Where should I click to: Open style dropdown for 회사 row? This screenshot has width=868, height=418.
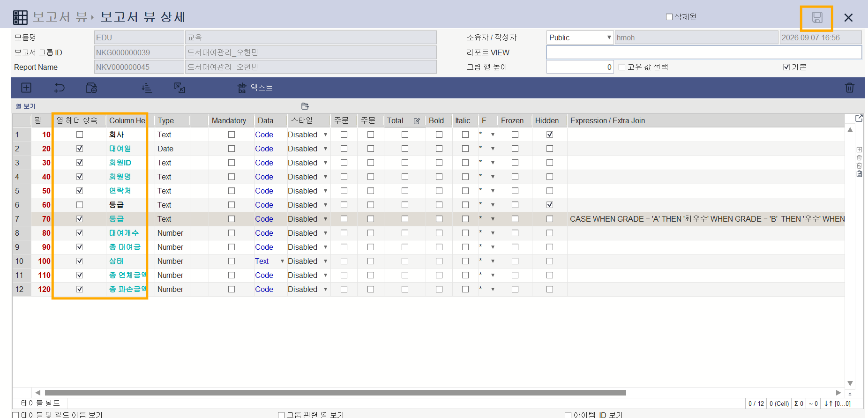tap(325, 134)
